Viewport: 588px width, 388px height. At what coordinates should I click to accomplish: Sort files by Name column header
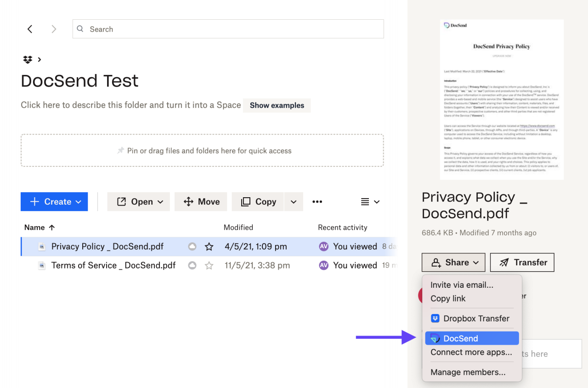coord(40,228)
